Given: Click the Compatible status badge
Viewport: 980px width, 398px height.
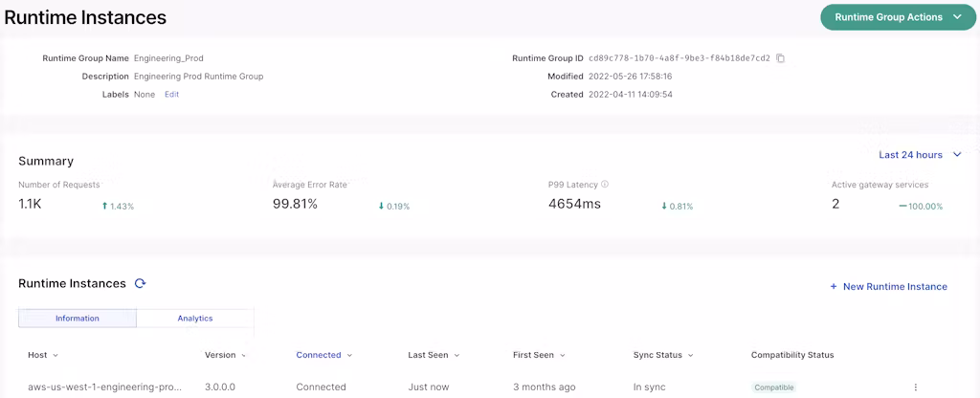Looking at the screenshot, I should click(x=774, y=387).
